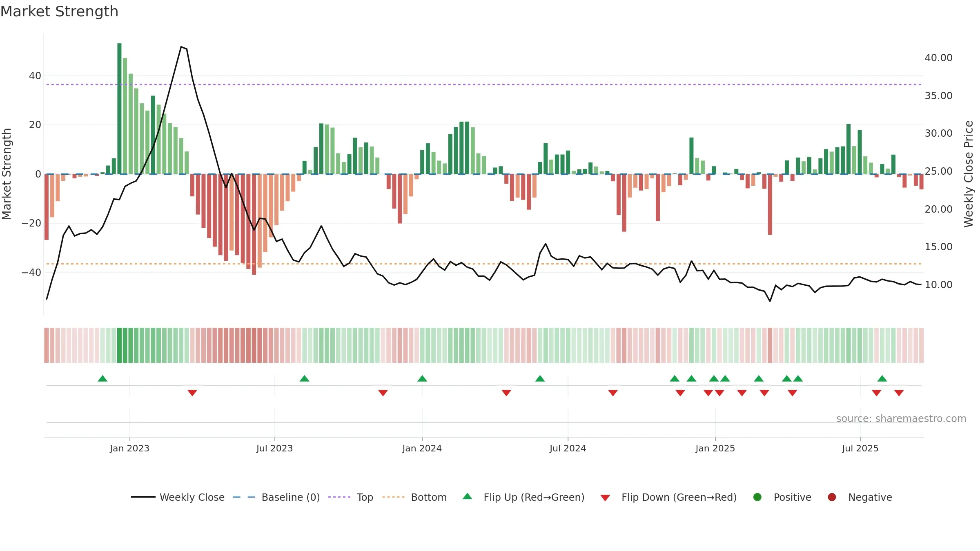Click the first red flip-down triangle after Jan 2023

coord(192,393)
